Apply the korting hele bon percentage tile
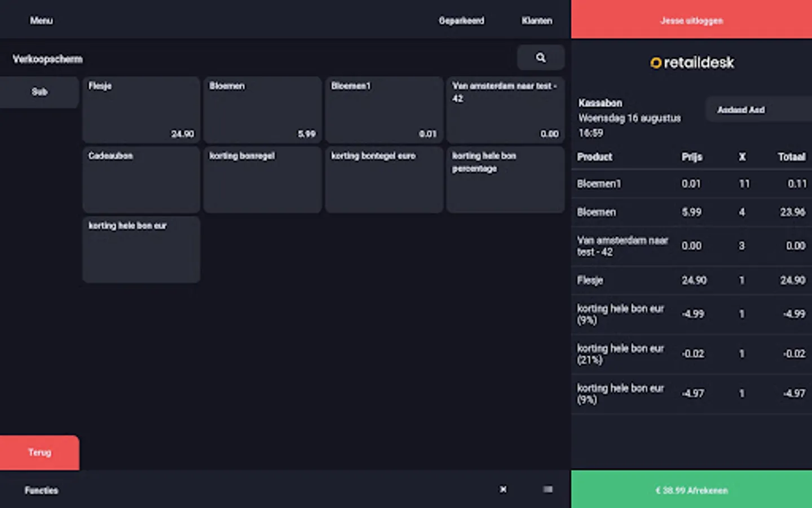The width and height of the screenshot is (812, 508). (x=505, y=179)
